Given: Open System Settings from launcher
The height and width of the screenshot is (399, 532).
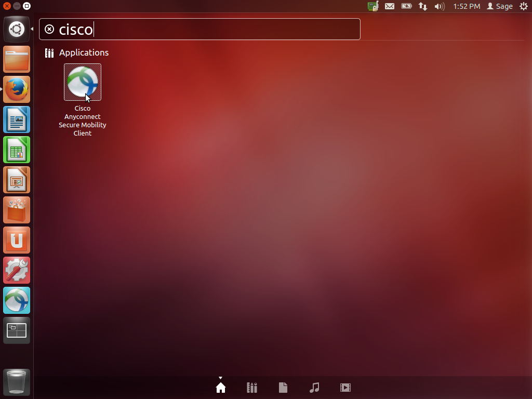Looking at the screenshot, I should point(17,270).
